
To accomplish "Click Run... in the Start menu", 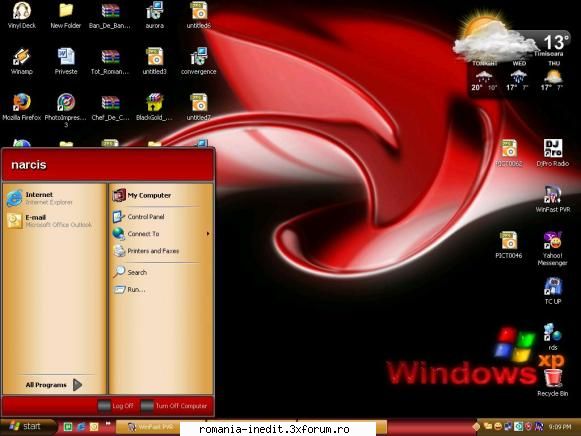I will pos(161,289).
